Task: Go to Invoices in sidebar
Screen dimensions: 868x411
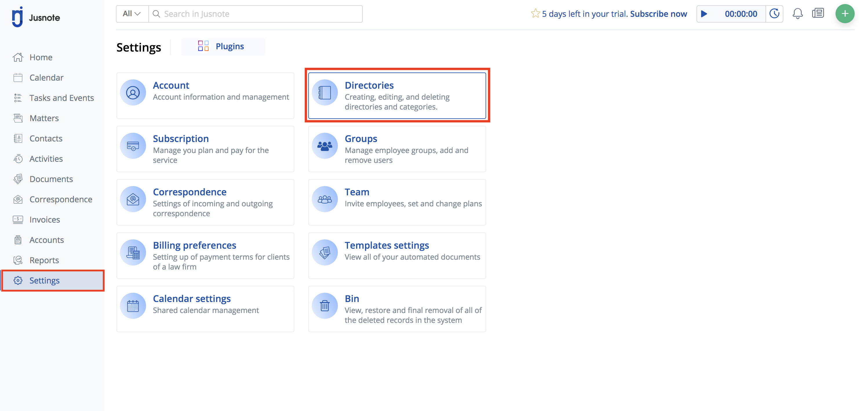Action: coord(45,220)
